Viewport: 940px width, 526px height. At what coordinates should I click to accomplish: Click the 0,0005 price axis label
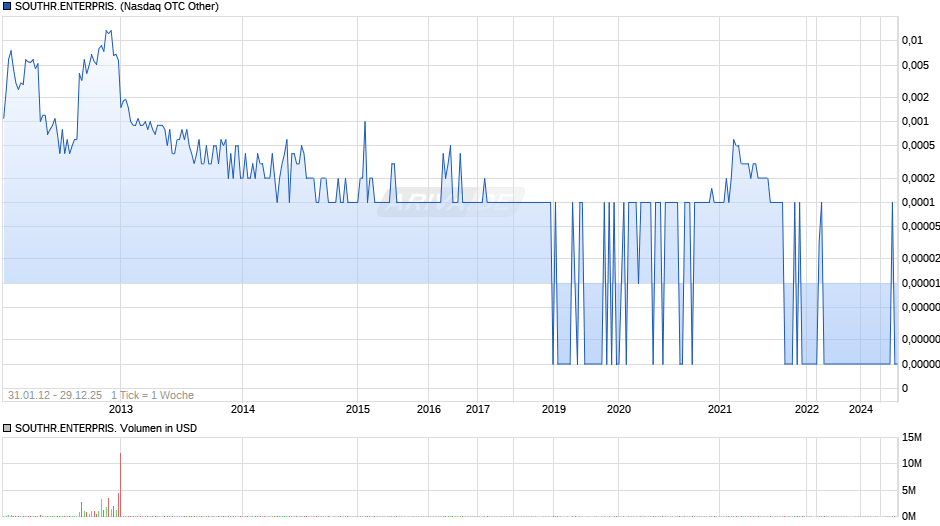point(918,145)
